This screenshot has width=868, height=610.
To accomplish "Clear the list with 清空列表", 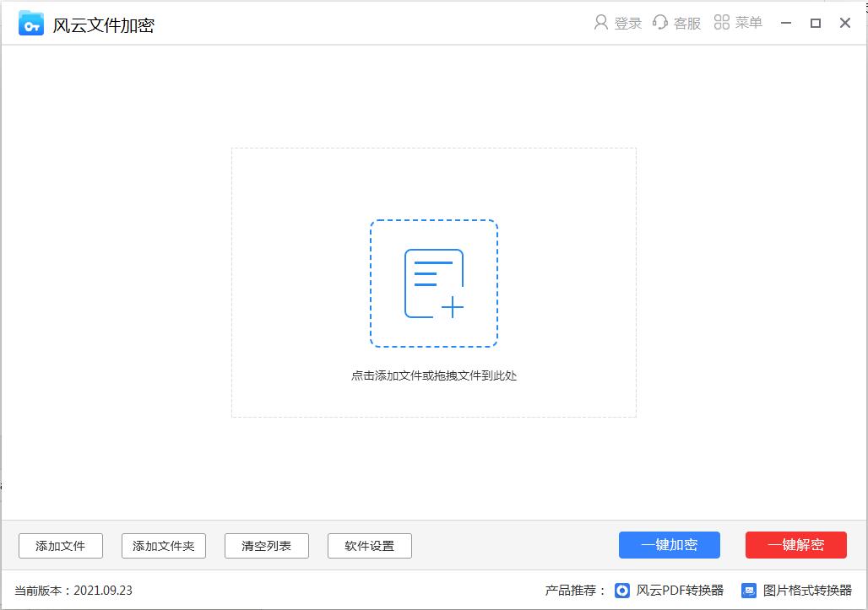I will click(x=266, y=546).
